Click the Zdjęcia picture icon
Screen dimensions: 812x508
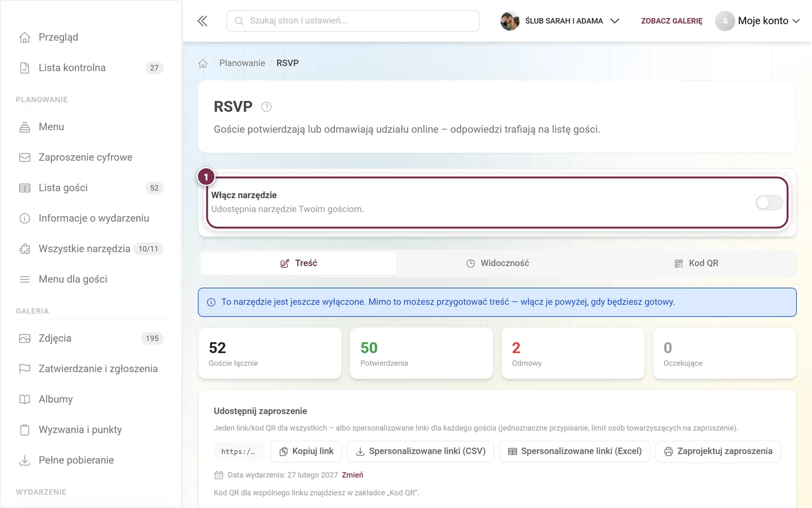(25, 339)
